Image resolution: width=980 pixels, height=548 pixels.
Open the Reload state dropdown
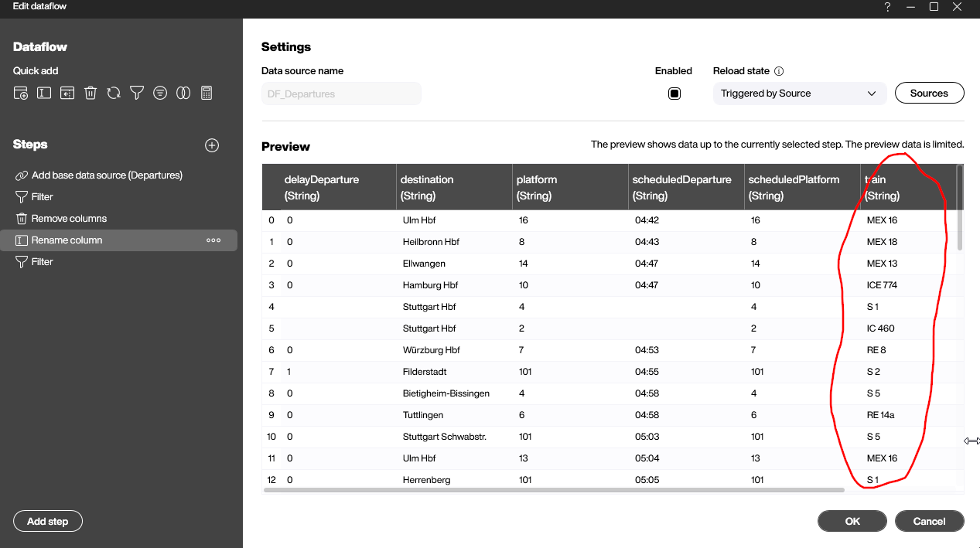798,94
